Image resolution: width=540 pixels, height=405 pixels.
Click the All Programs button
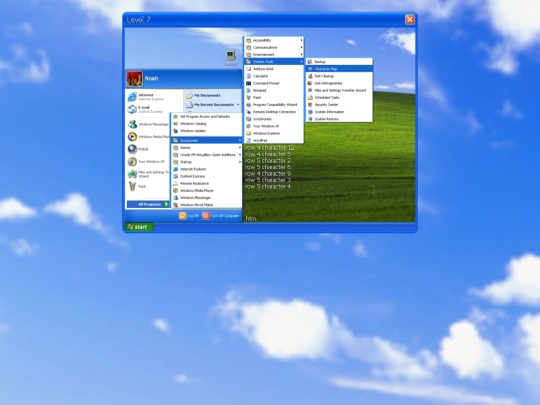click(x=148, y=204)
